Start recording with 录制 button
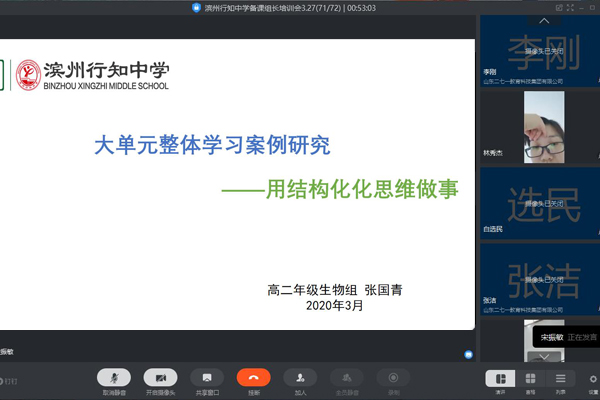 [393, 378]
